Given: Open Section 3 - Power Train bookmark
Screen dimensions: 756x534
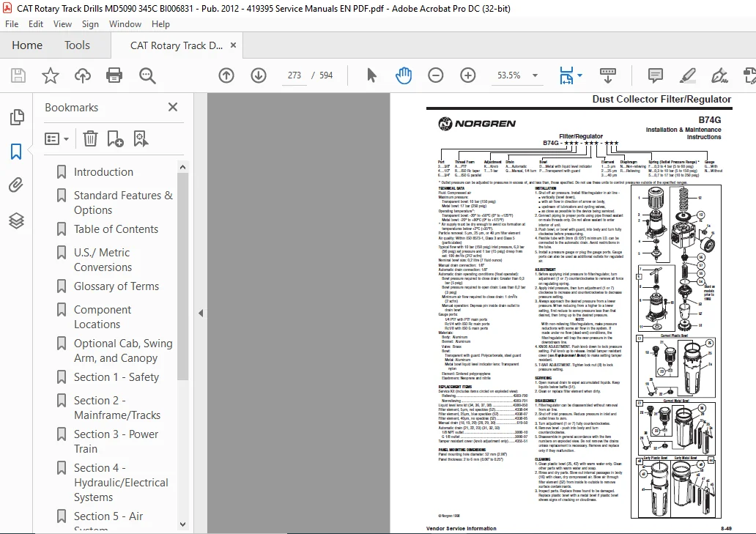Looking at the screenshot, I should [x=116, y=441].
